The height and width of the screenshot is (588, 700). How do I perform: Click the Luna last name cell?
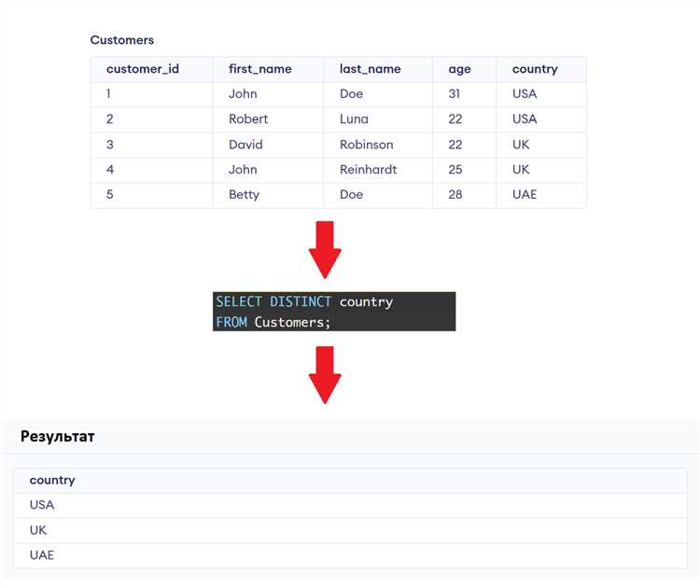point(354,119)
